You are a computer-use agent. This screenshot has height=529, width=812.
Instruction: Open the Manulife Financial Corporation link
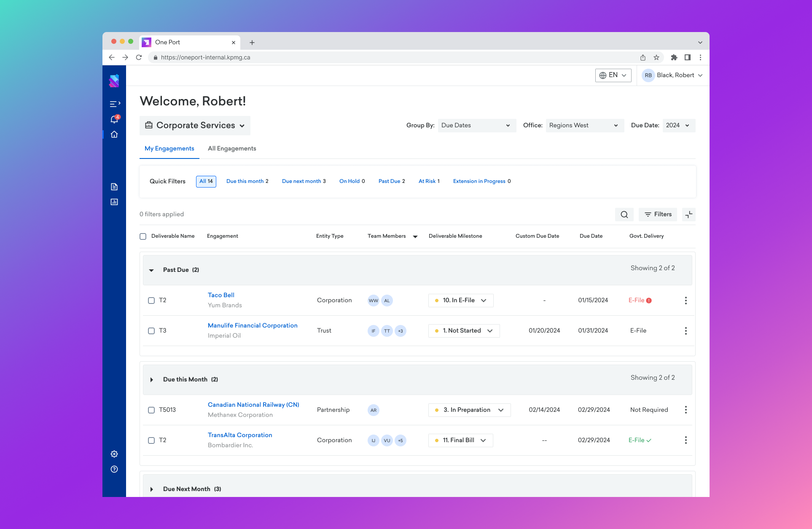click(253, 325)
